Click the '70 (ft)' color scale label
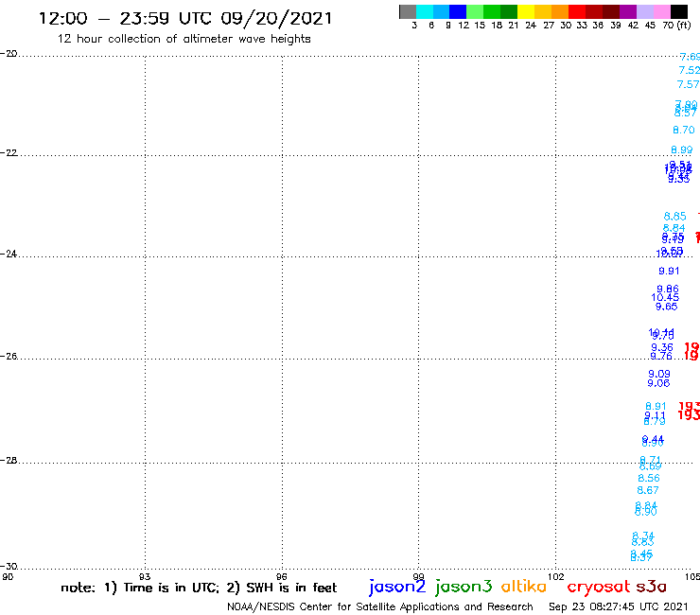The image size is (700, 615). tap(676, 26)
